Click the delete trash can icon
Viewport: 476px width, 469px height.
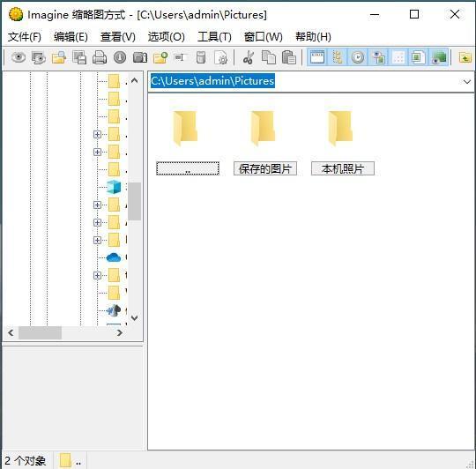[201, 57]
